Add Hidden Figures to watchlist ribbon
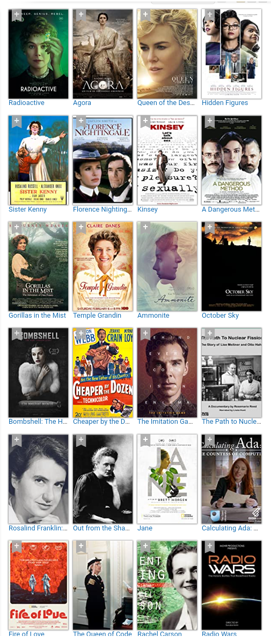 210,16
